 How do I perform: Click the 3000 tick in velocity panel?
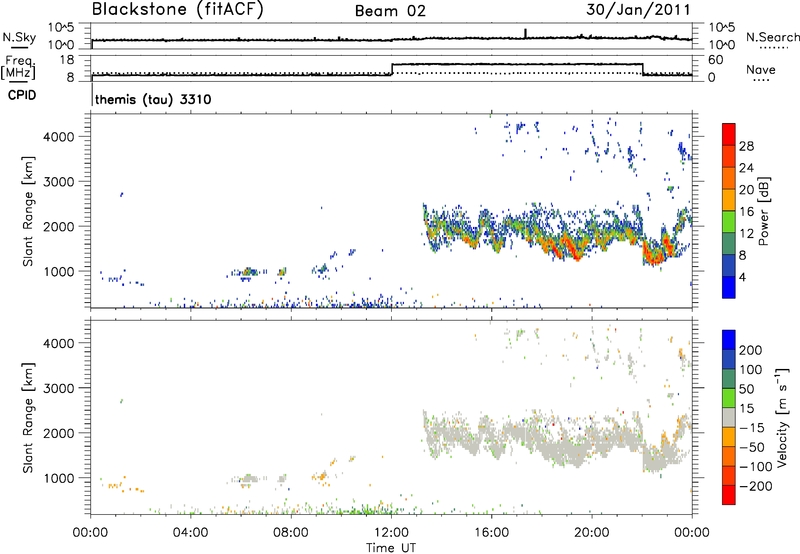click(x=59, y=388)
